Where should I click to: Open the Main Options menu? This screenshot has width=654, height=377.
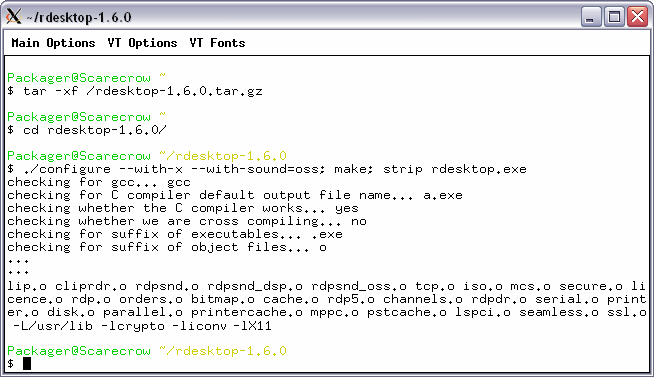53,43
